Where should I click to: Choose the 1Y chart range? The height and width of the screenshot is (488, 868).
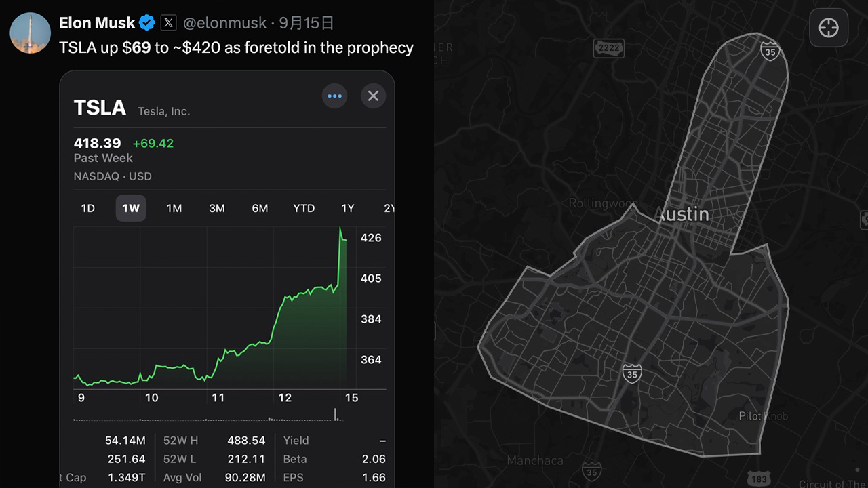[348, 208]
